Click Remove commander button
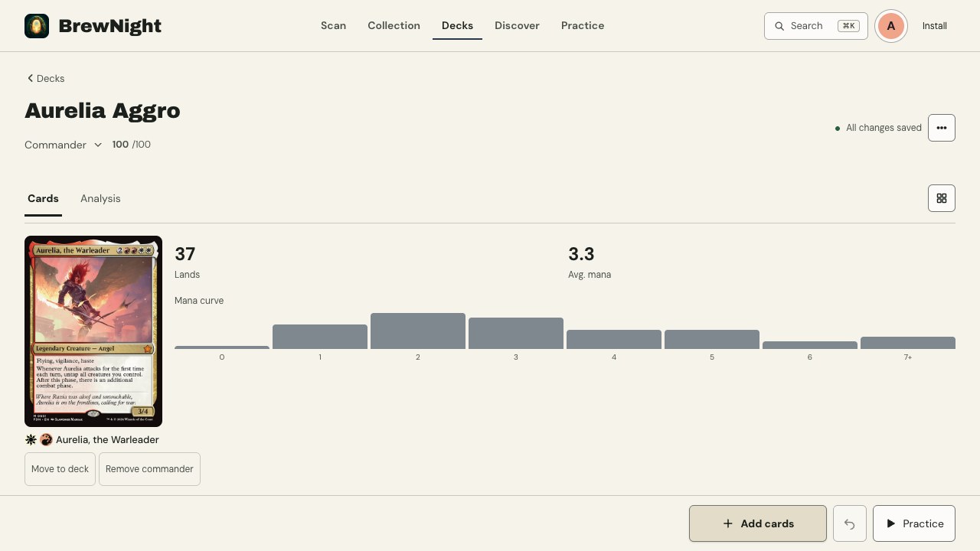The image size is (980, 551). (x=149, y=469)
